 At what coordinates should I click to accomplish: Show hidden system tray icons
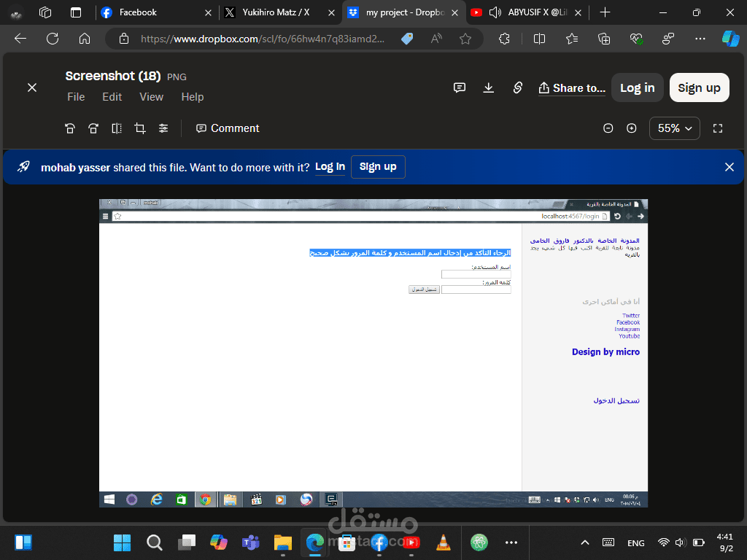[585, 542]
